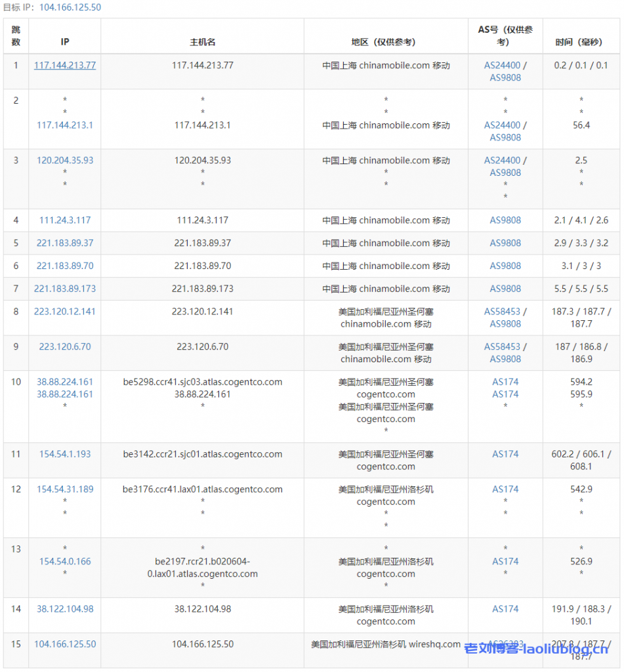Click the AS9808 link in hop 4

(x=505, y=220)
